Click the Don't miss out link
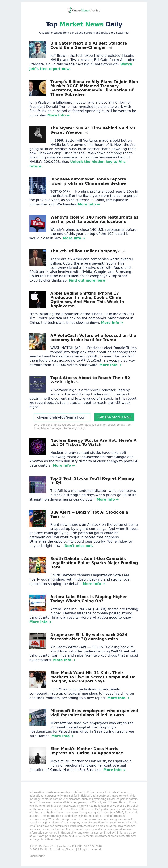 click(x=79, y=545)
